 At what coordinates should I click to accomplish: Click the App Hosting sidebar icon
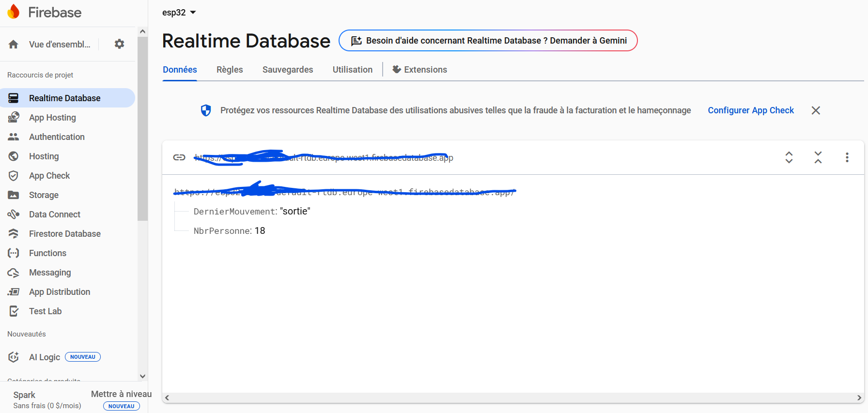[14, 118]
